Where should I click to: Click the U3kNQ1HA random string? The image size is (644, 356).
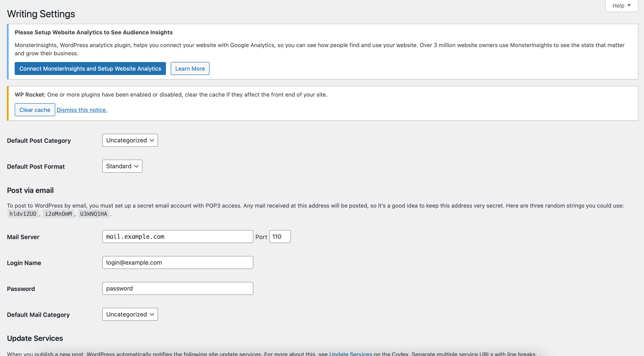click(x=93, y=214)
